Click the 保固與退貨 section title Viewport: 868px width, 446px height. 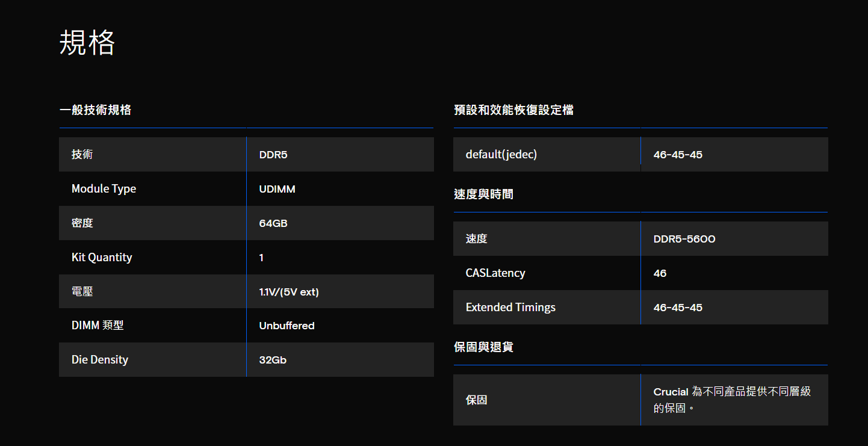[x=483, y=347]
